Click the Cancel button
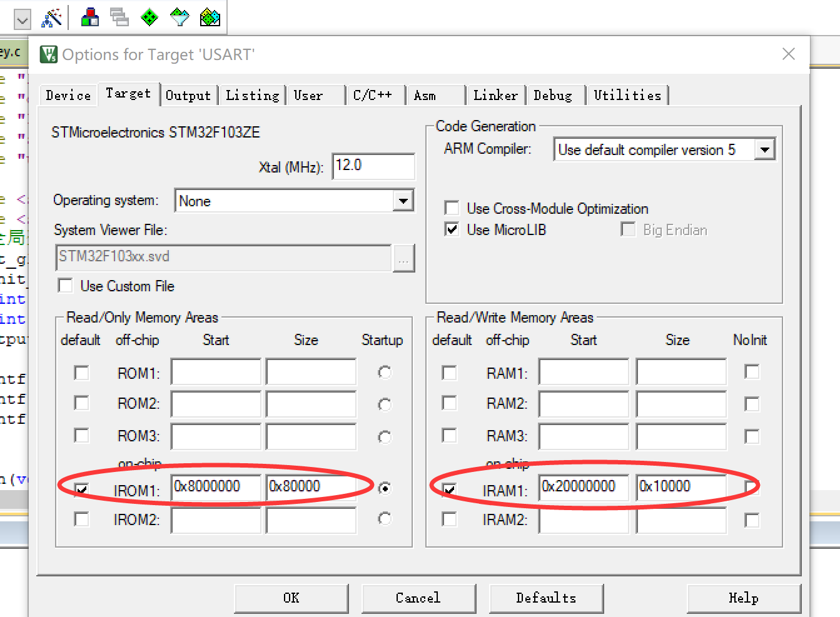The width and height of the screenshot is (840, 617). tap(418, 598)
